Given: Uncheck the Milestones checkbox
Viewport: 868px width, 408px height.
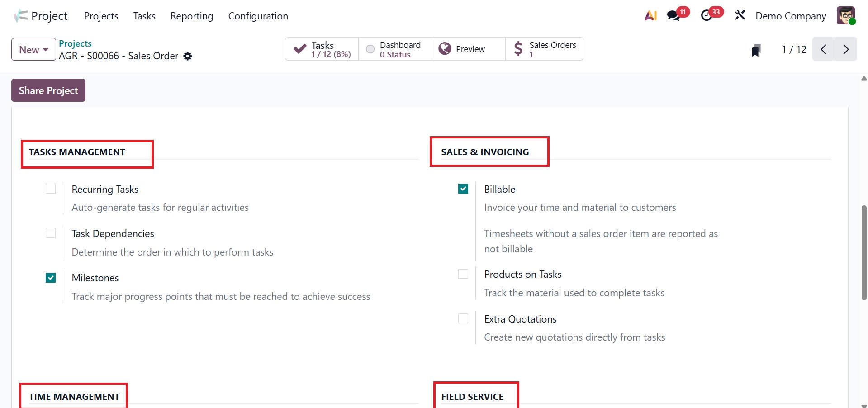Looking at the screenshot, I should coord(51,278).
